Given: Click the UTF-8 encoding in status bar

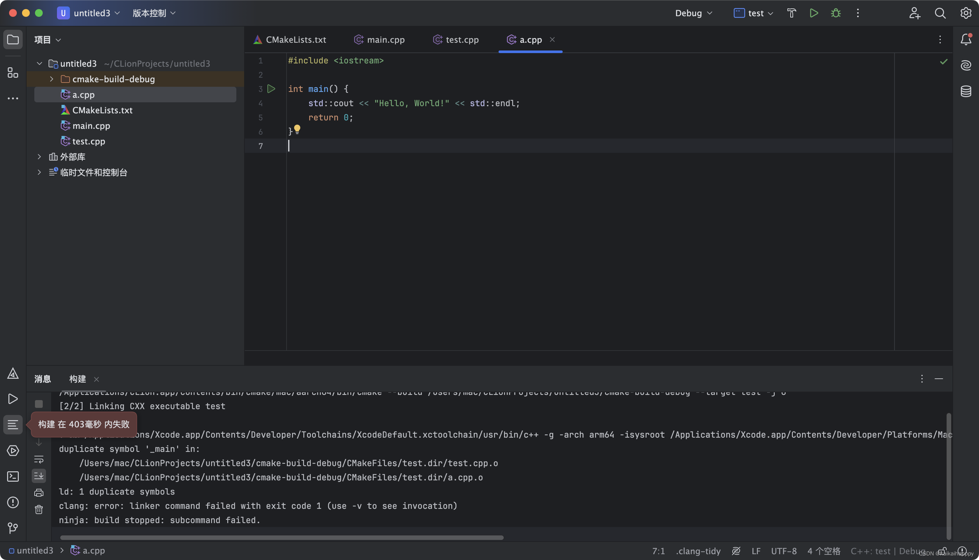Looking at the screenshot, I should pyautogui.click(x=783, y=551).
